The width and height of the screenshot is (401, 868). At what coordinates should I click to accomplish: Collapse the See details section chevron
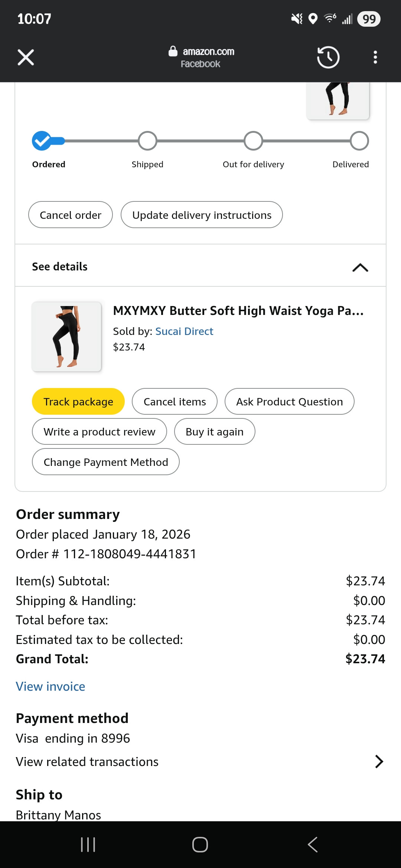click(360, 267)
